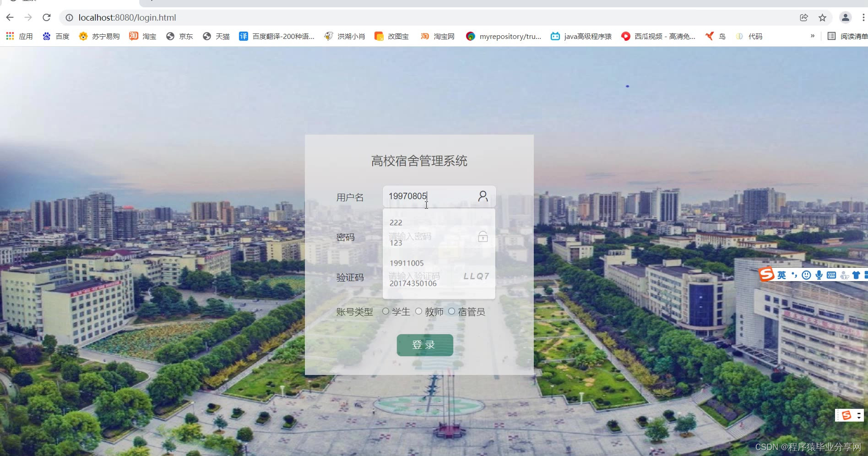Open the 淘宝 bookmark

click(x=143, y=36)
